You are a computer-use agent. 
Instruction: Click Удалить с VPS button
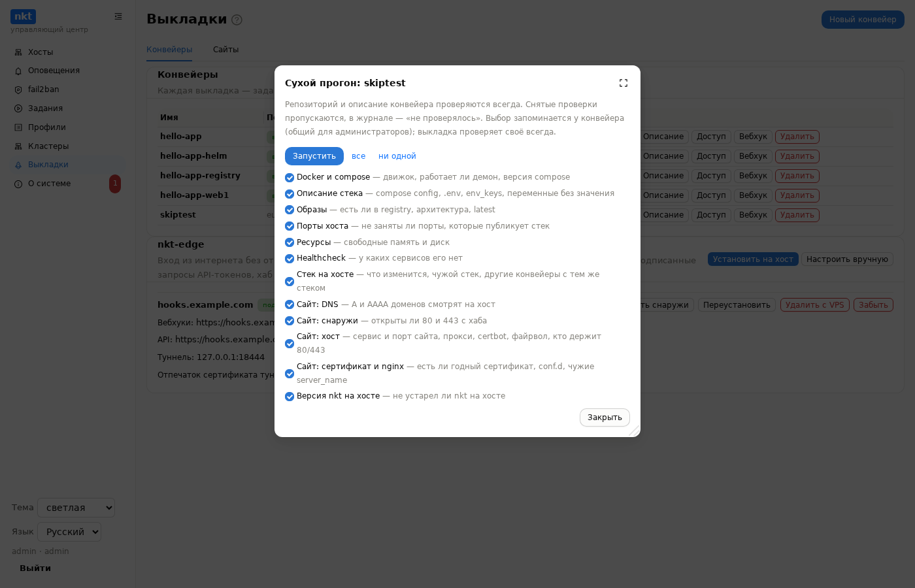(815, 305)
